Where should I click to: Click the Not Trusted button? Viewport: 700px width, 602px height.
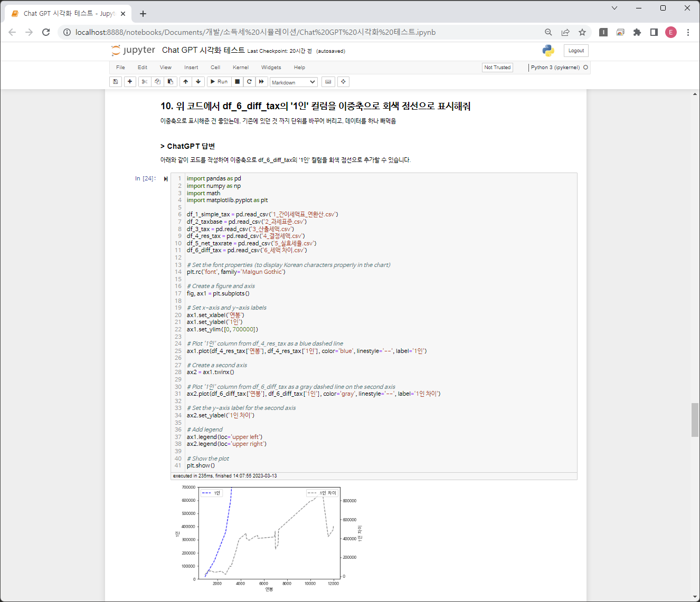pyautogui.click(x=497, y=68)
